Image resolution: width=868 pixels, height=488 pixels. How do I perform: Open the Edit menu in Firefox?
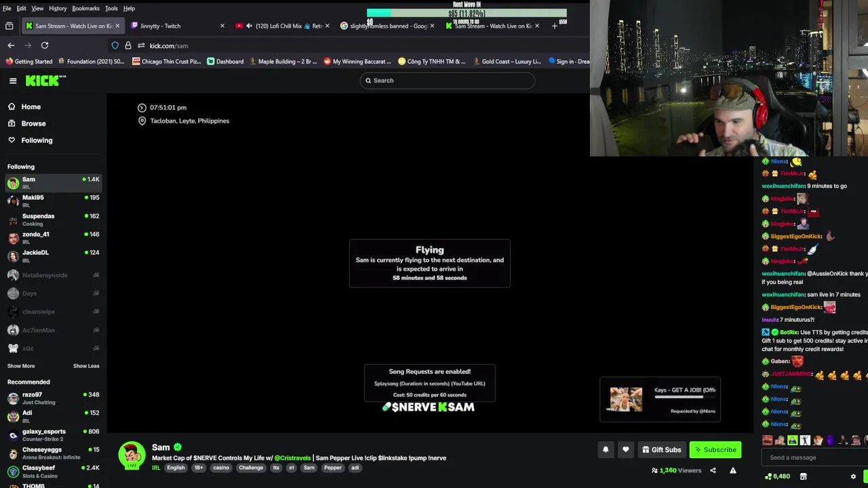coord(22,8)
